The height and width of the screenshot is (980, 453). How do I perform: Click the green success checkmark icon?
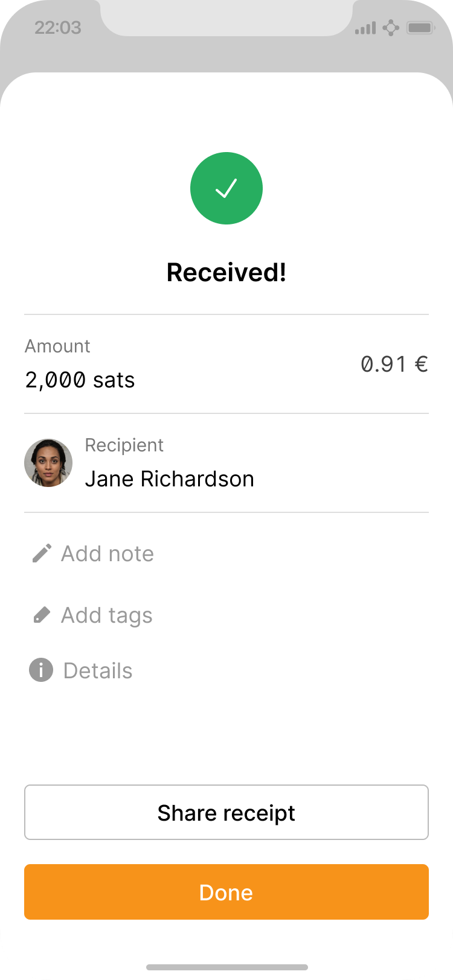[x=226, y=188]
